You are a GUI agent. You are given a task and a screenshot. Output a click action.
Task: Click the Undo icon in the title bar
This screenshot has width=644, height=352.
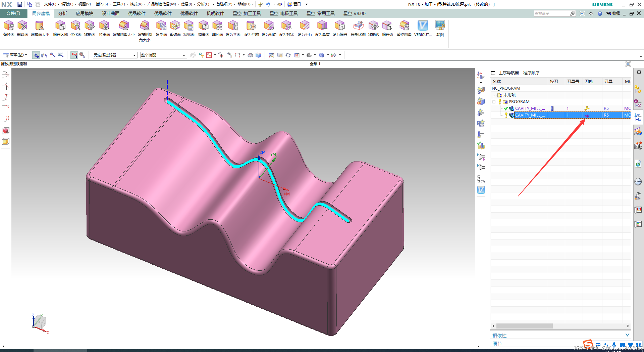coord(268,4)
